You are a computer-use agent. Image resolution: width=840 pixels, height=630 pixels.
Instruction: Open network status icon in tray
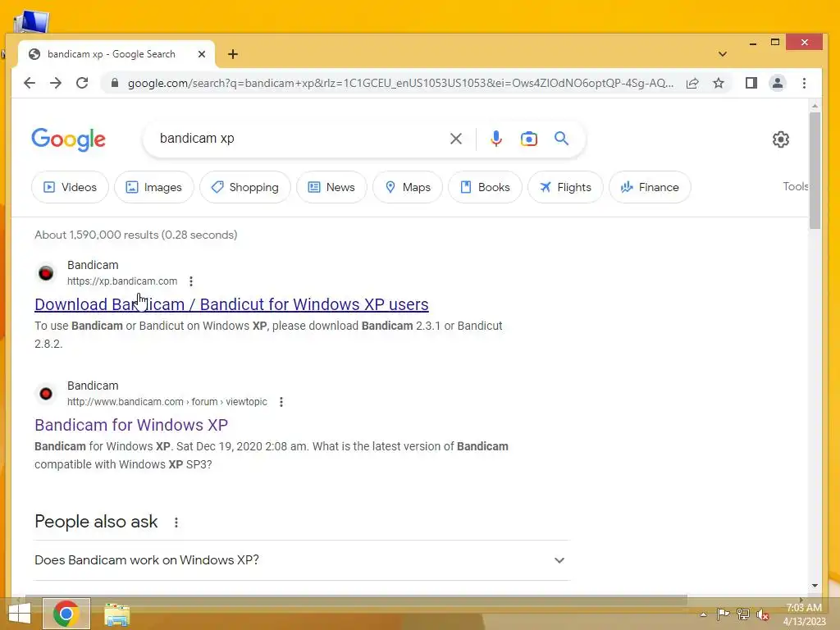pyautogui.click(x=743, y=614)
